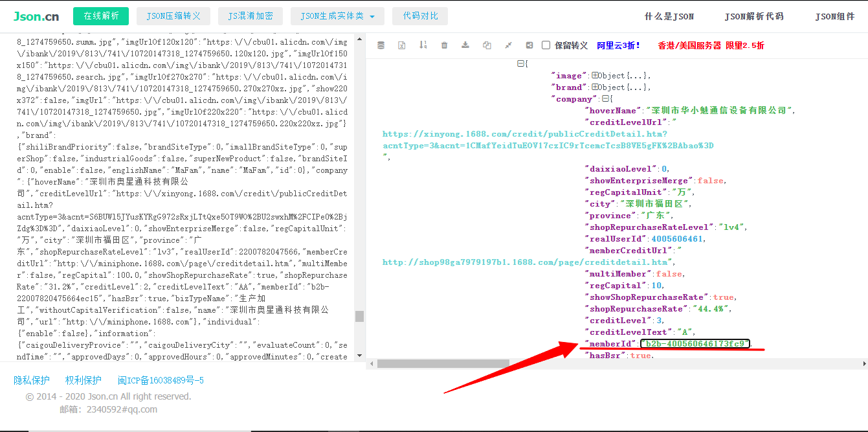The image size is (868, 432).
Task: Click the memberId value b2b-400560646173fc9
Action: tap(695, 344)
